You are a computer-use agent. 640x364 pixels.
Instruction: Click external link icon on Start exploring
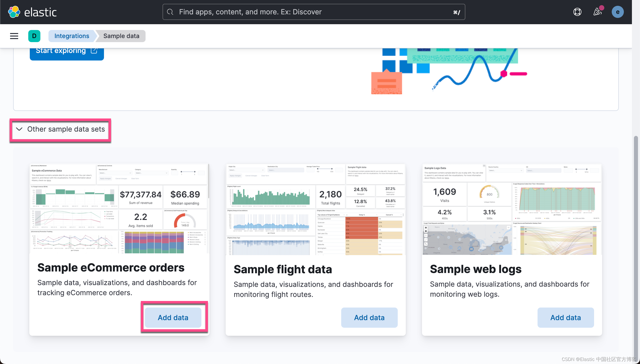point(94,51)
